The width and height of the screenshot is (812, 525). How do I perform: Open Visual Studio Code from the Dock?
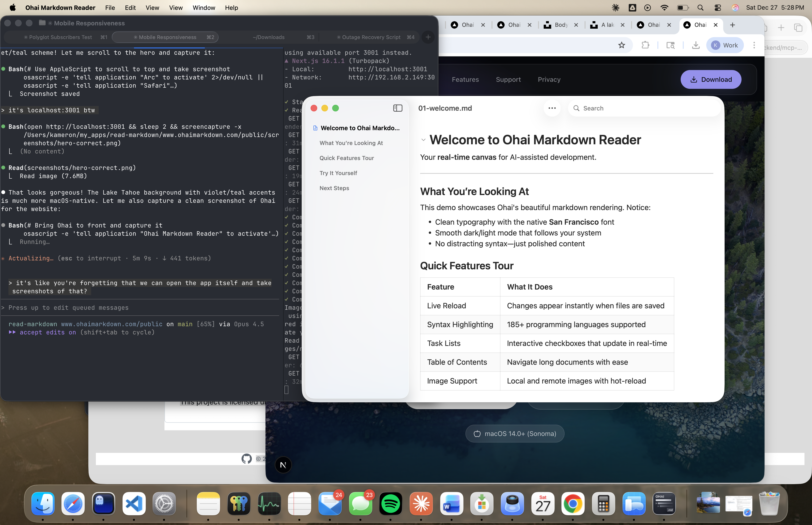[134, 504]
